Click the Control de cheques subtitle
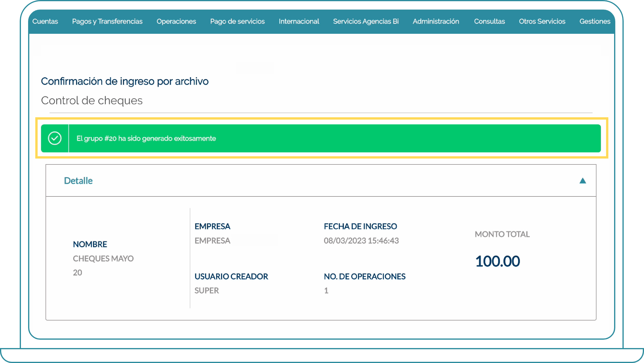The image size is (644, 363). (x=92, y=100)
